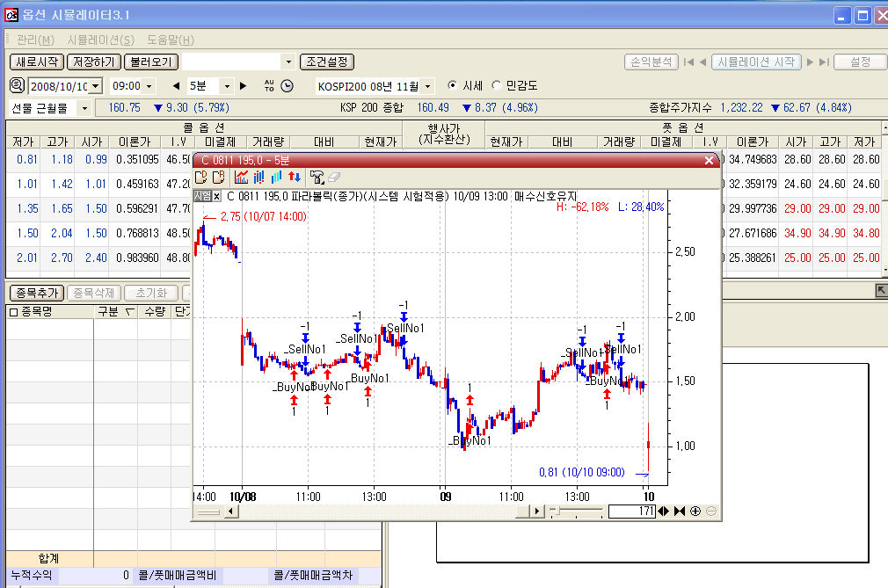Click the zoom-in plus circle icon under chart

click(695, 511)
